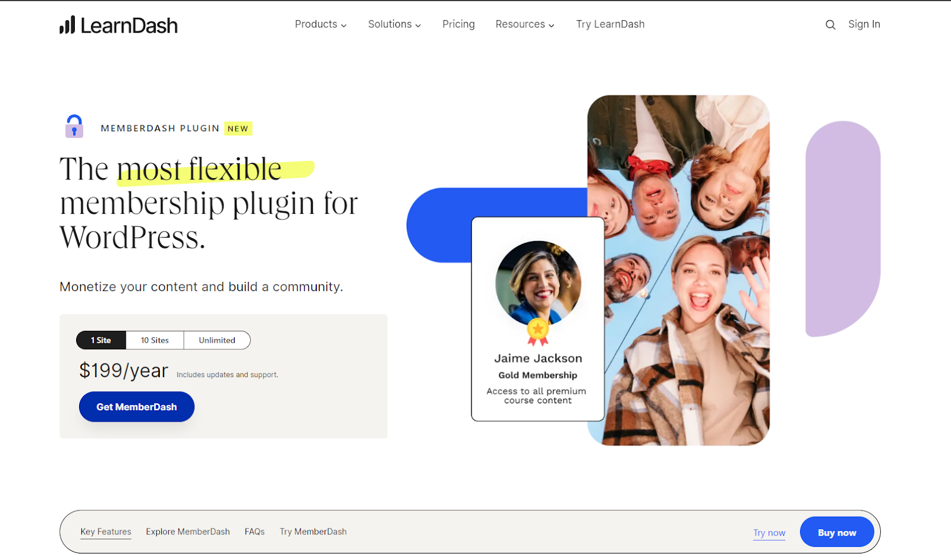Click Jaime Jackson's profile photo
951x560 pixels.
coord(538,284)
